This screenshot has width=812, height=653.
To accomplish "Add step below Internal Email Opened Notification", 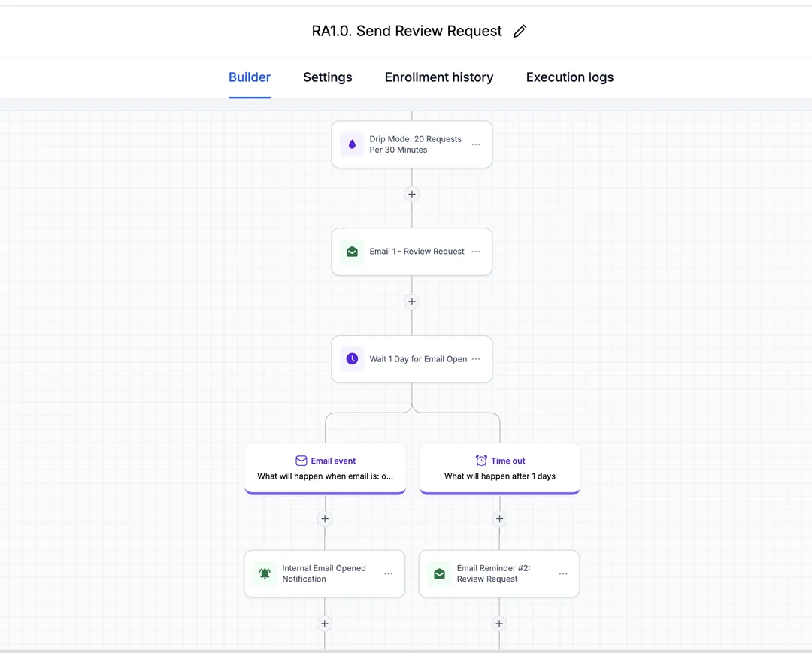I will tap(325, 624).
